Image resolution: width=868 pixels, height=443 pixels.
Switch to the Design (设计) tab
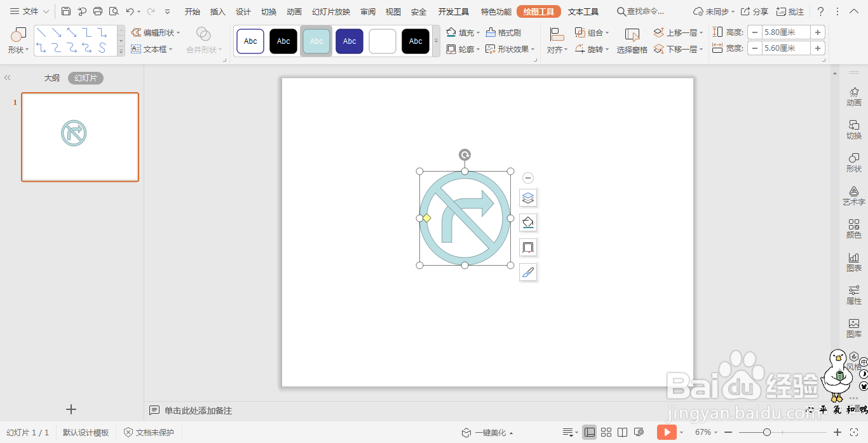point(243,11)
